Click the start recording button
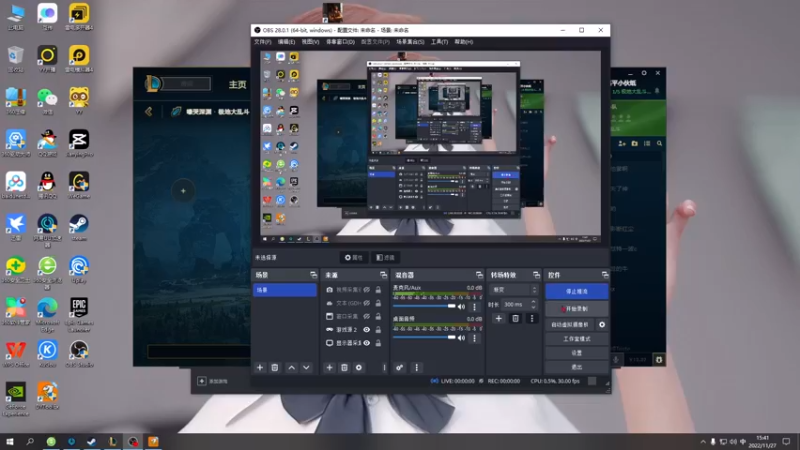The image size is (800, 450). pos(577,309)
